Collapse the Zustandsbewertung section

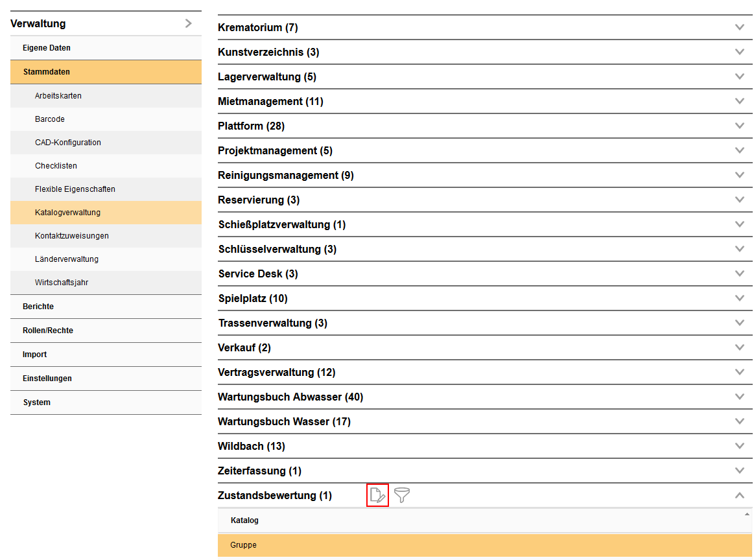click(x=739, y=496)
